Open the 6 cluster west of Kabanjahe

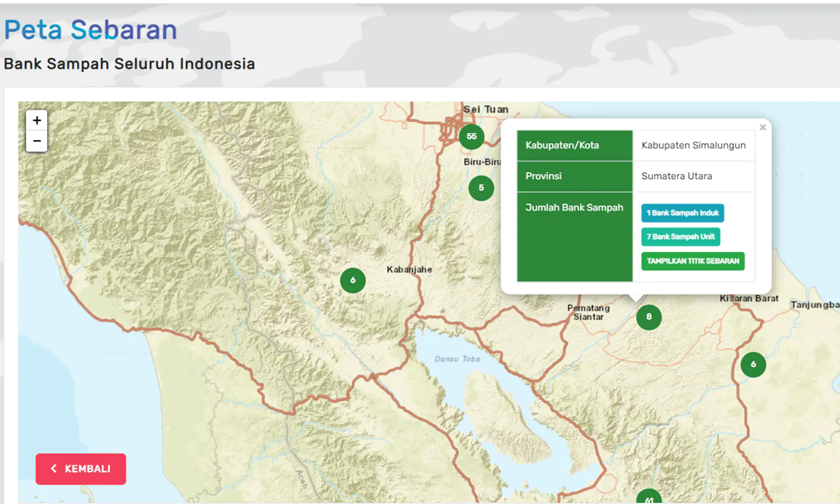pyautogui.click(x=353, y=281)
